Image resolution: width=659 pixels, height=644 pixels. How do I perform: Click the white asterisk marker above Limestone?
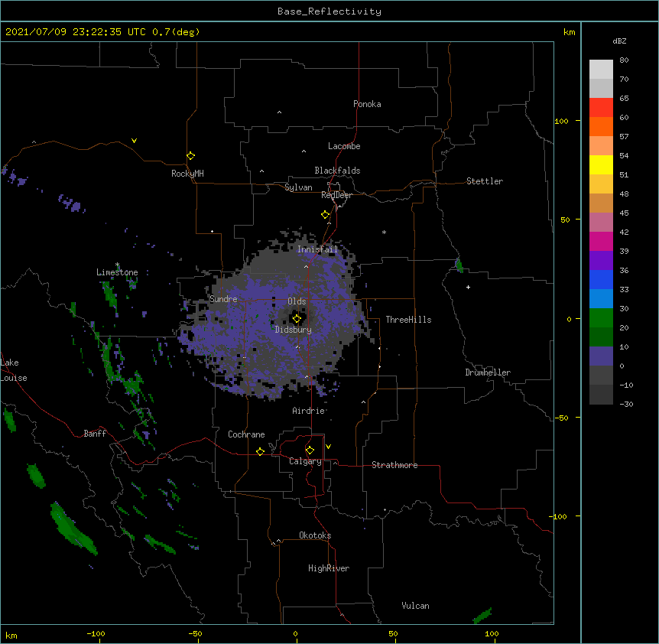pos(117,265)
